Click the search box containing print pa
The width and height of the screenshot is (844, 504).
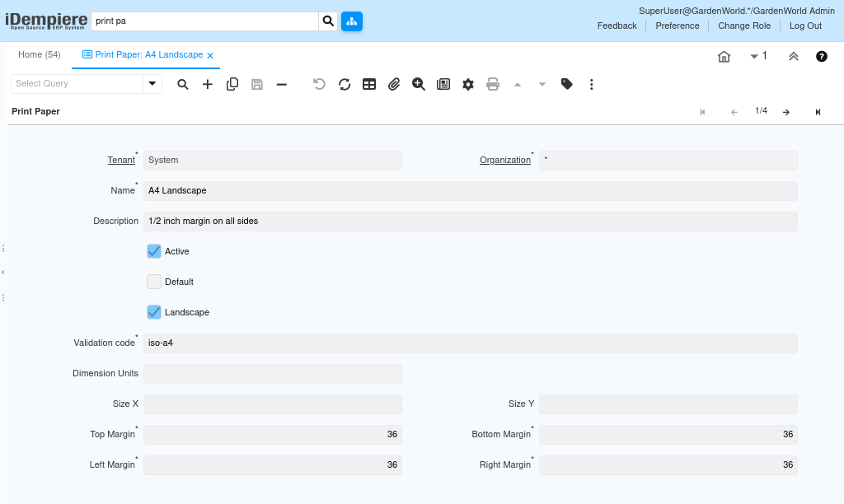(205, 21)
